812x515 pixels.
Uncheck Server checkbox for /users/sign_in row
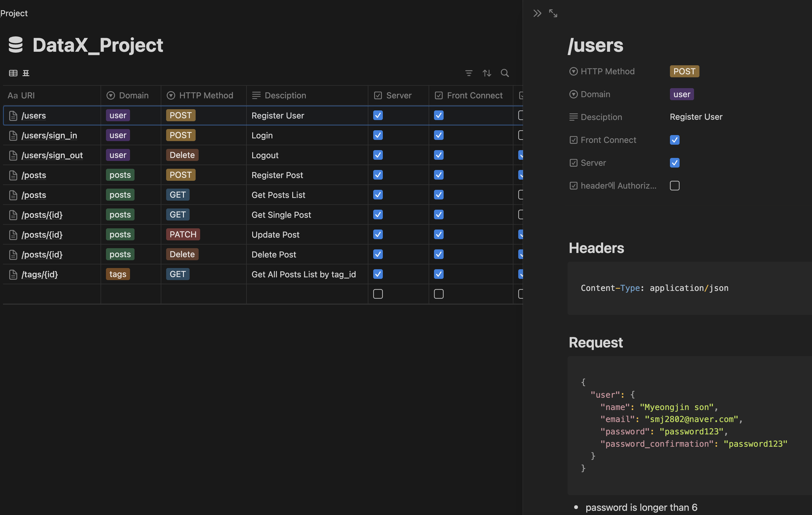(x=378, y=135)
